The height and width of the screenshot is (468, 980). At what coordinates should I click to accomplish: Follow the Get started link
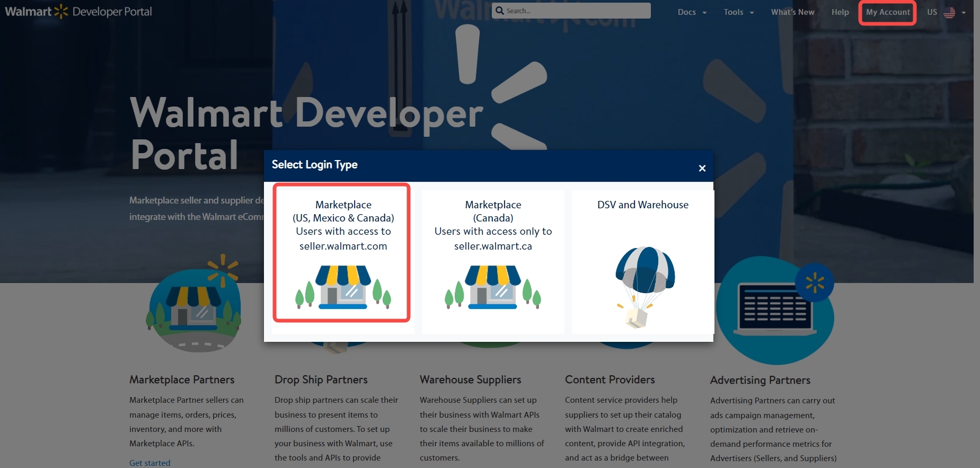(150, 463)
